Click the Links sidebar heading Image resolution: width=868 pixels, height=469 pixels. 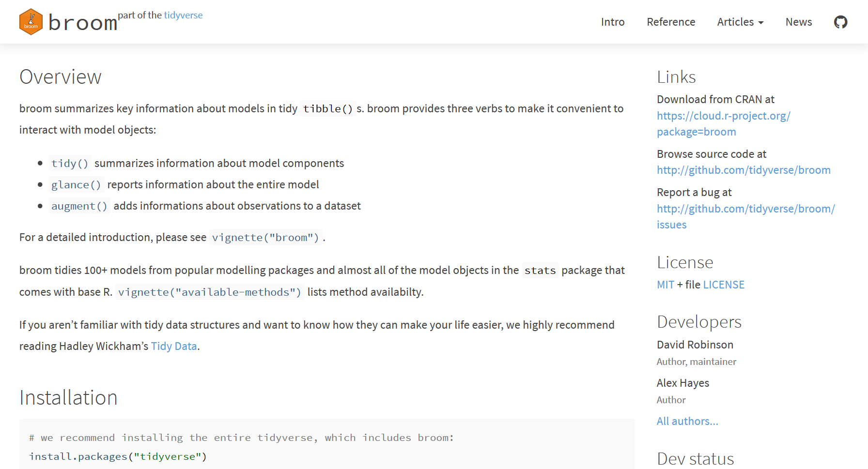pyautogui.click(x=676, y=77)
